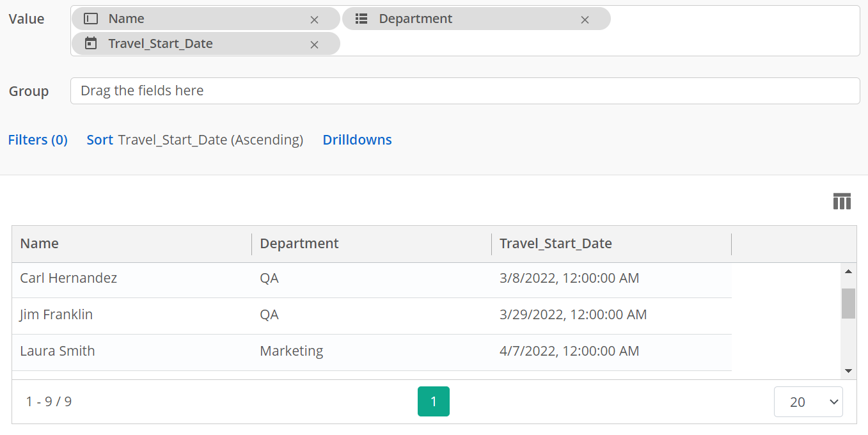Sort by the Name column header
The image size is (868, 435).
[x=40, y=244]
